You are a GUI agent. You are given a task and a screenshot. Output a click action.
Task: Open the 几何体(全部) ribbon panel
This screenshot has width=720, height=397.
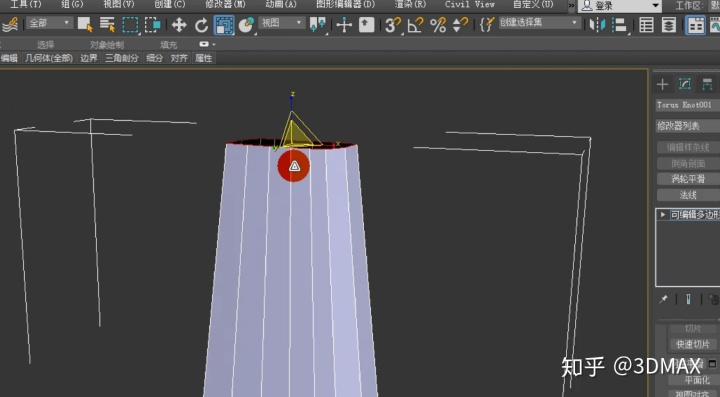coord(49,58)
